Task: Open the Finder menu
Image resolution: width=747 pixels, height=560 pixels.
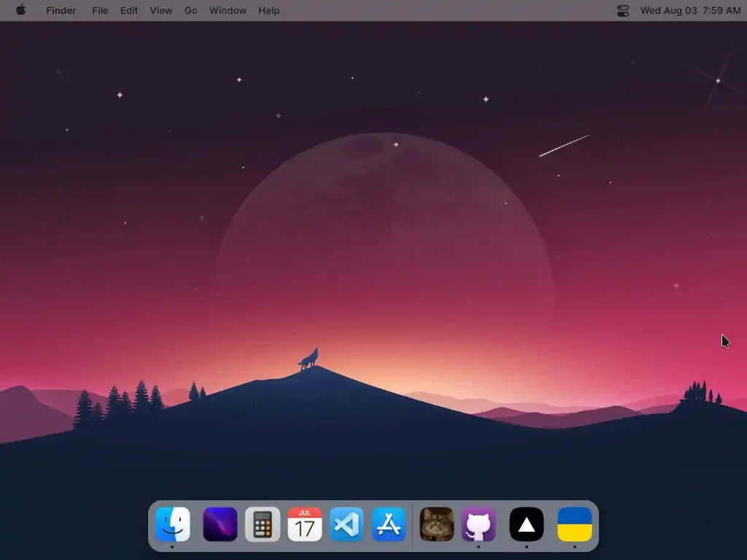Action: point(61,10)
